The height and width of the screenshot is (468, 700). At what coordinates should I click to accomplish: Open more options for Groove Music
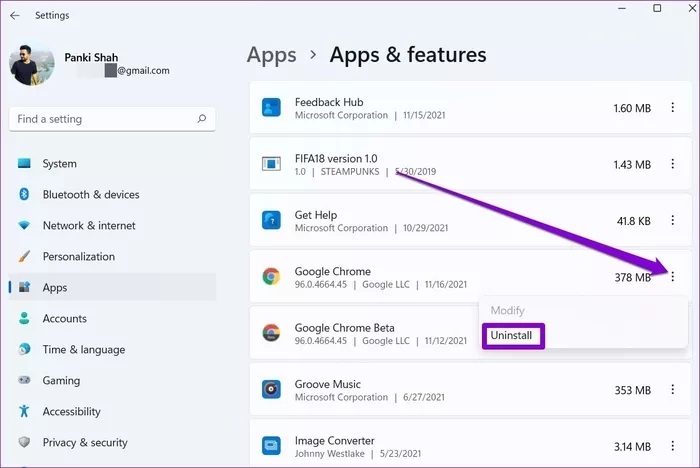[x=672, y=390]
